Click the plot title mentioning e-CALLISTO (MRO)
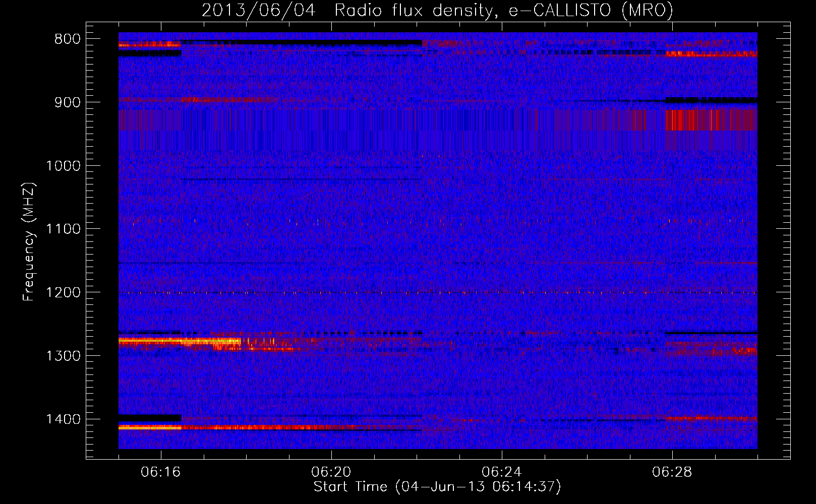 tap(437, 10)
